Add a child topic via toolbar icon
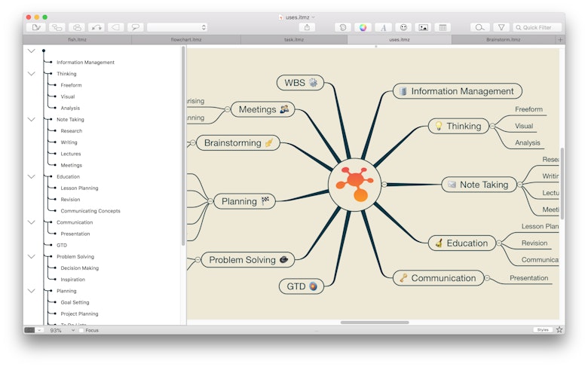The height and width of the screenshot is (367, 588). tap(57, 27)
